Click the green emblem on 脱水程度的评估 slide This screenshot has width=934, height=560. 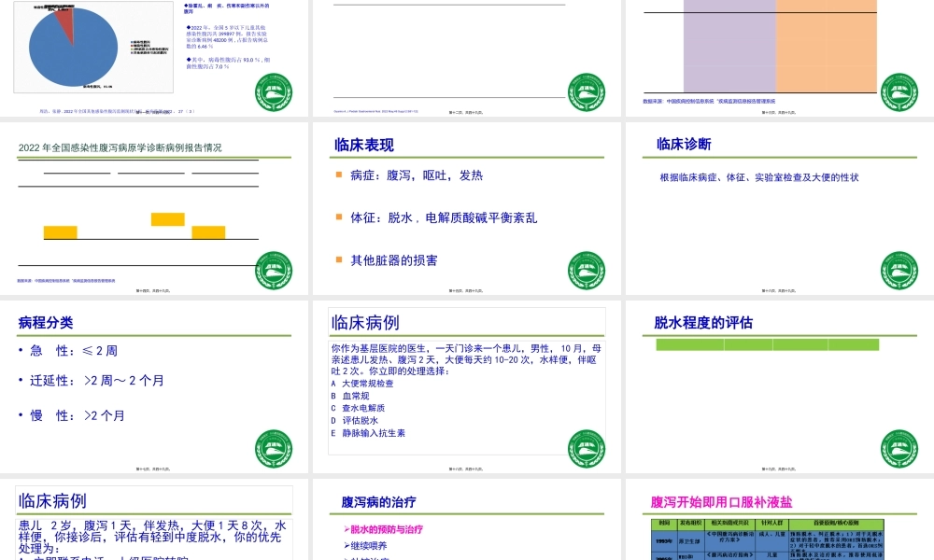click(898, 445)
